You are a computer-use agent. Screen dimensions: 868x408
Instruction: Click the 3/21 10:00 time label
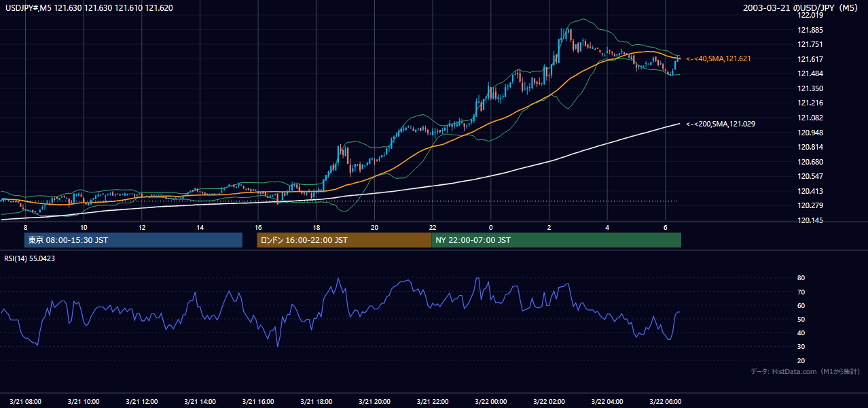tap(84, 401)
